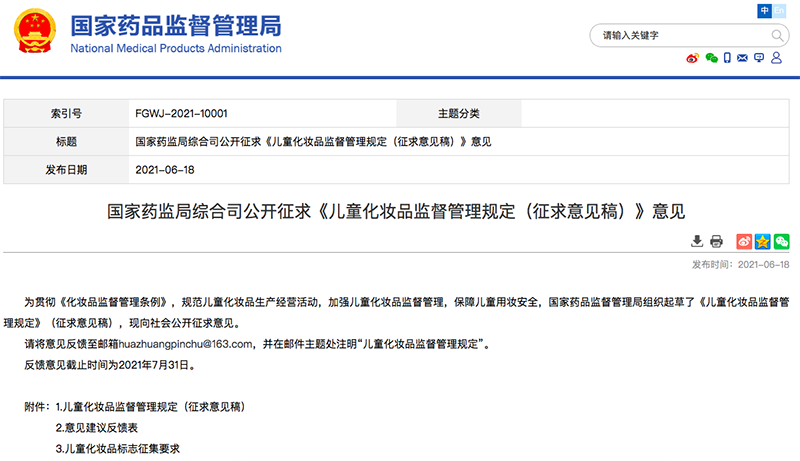Download the article using download icon

point(697,241)
